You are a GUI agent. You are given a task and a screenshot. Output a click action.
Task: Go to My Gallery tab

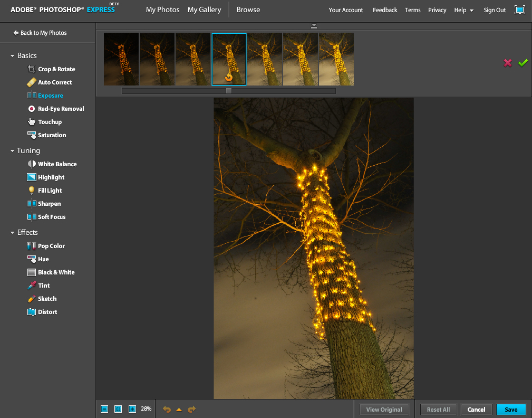(x=204, y=9)
